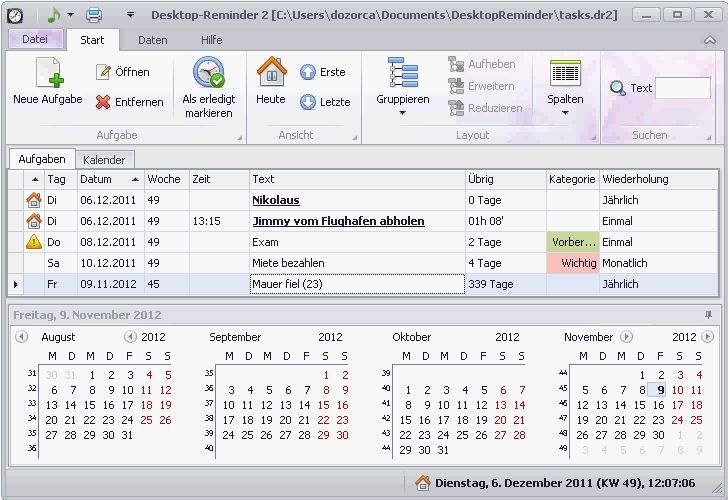Go to previous year arrow beside August 2012
The width and height of the screenshot is (728, 500).
[130, 337]
